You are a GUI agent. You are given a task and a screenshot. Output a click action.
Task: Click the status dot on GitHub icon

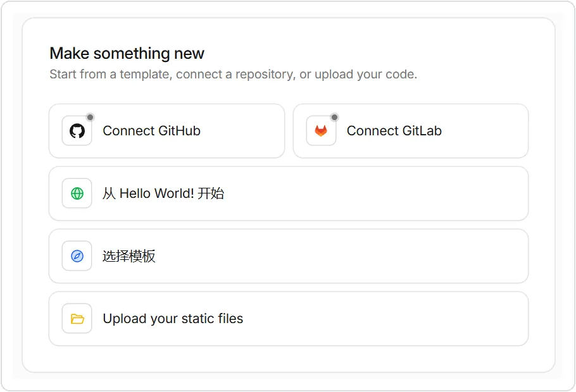point(90,118)
